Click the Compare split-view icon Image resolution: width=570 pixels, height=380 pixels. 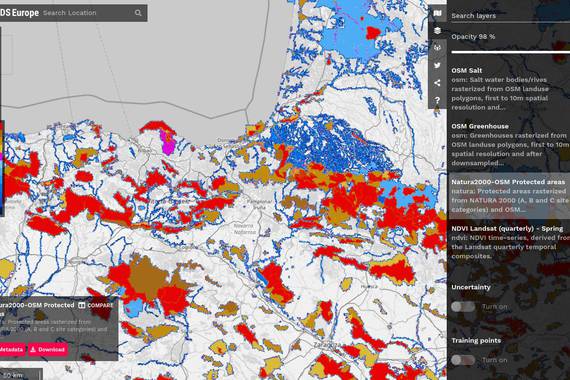[x=82, y=305]
